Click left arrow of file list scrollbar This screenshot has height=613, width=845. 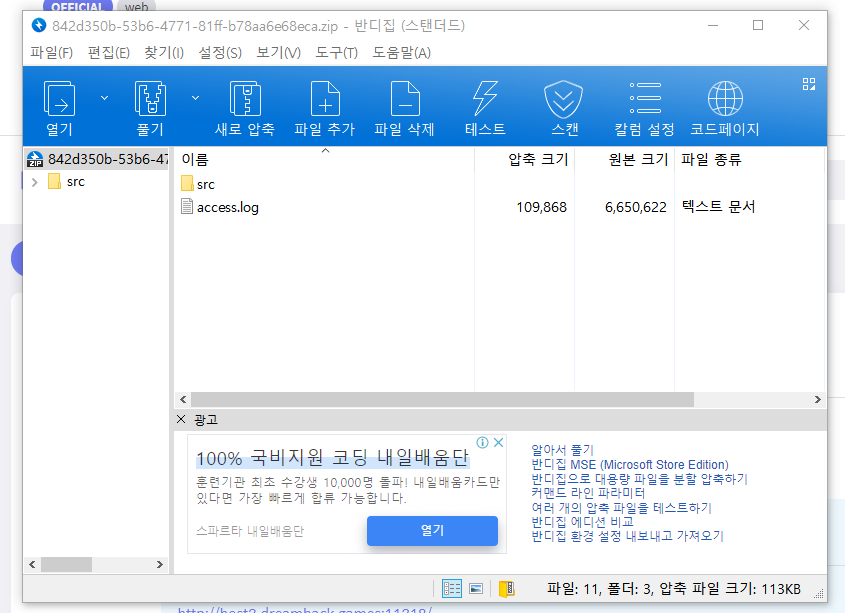tap(183, 400)
